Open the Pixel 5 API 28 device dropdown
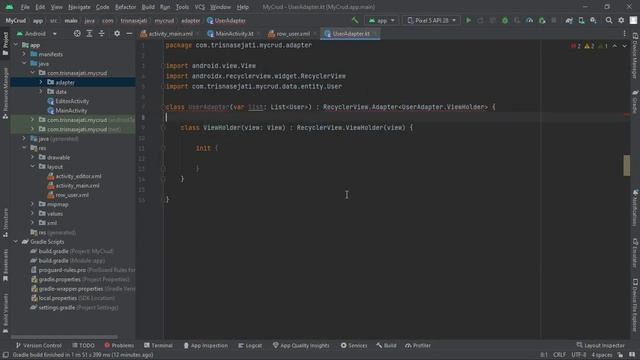Screen dimensions: 640x360 (431, 20)
